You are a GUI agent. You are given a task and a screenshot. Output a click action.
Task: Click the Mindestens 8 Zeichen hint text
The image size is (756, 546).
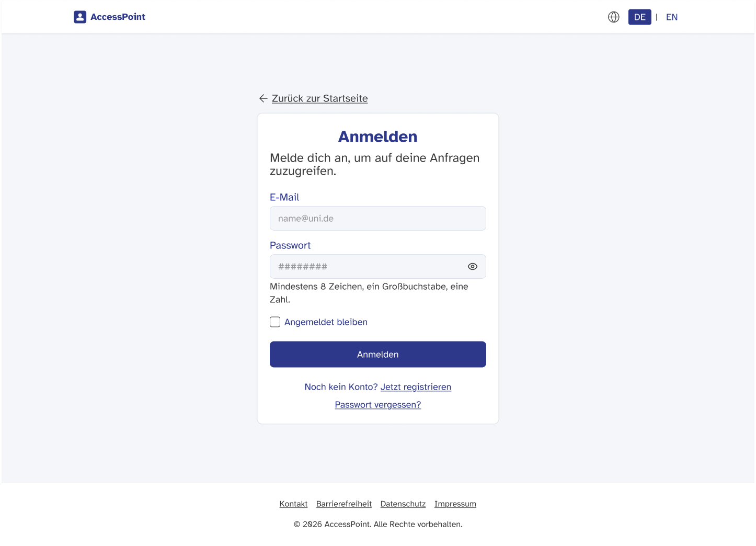369,293
